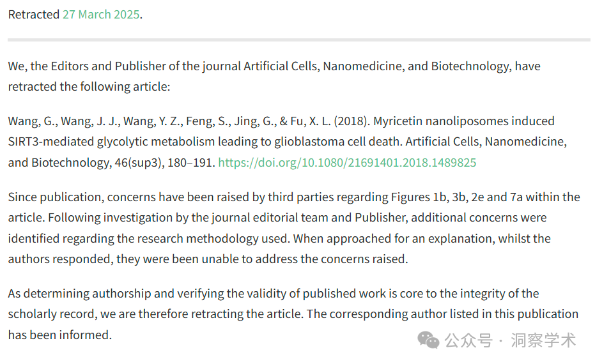The width and height of the screenshot is (595, 364).
Task: Click the line starting 'We, the Editors and Publisher'
Action: point(274,66)
